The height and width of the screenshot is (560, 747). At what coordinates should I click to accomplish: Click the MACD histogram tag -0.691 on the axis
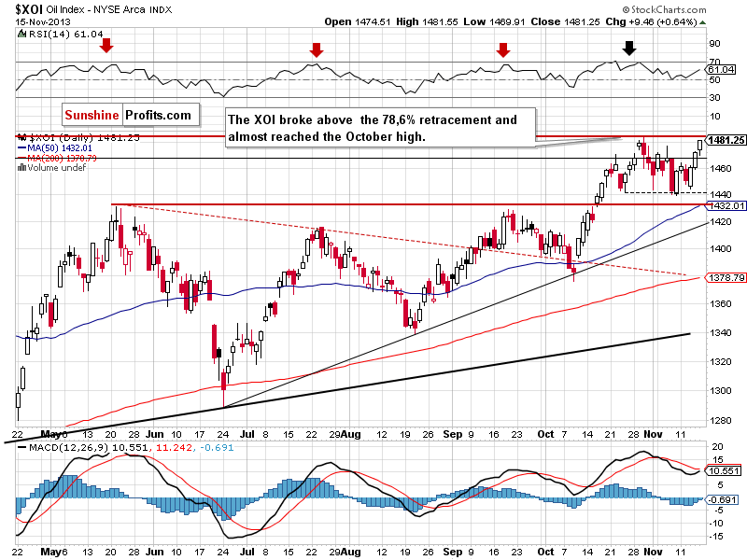pyautogui.click(x=722, y=500)
